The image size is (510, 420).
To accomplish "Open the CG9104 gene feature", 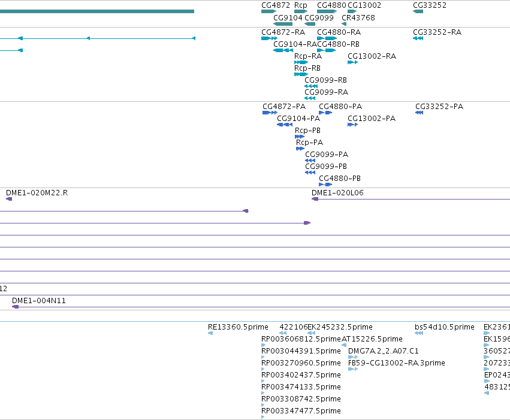I will point(283,24).
